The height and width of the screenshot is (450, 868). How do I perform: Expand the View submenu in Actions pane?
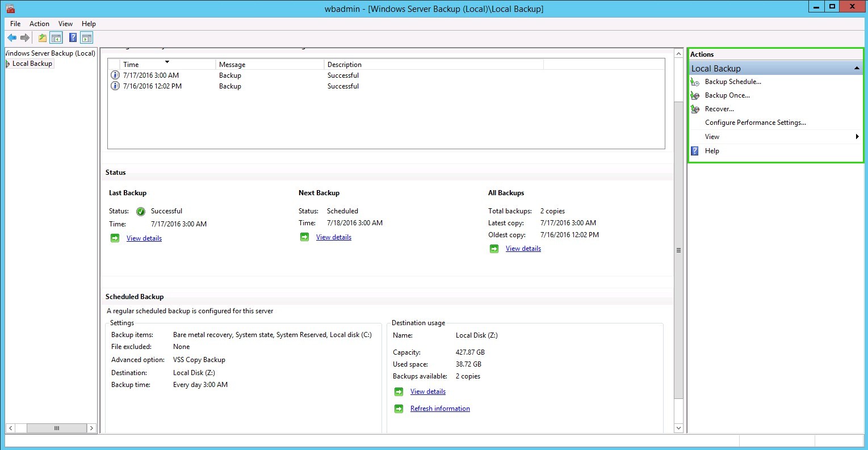tap(857, 137)
